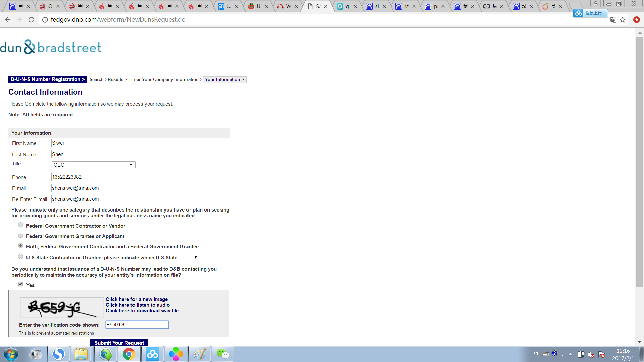
Task: Click here for a new image link
Action: [137, 299]
